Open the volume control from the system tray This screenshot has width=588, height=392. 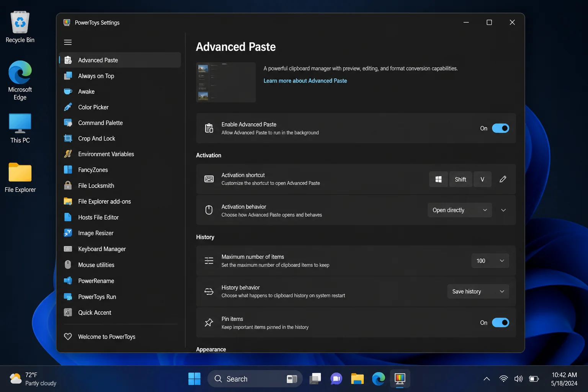pos(518,379)
